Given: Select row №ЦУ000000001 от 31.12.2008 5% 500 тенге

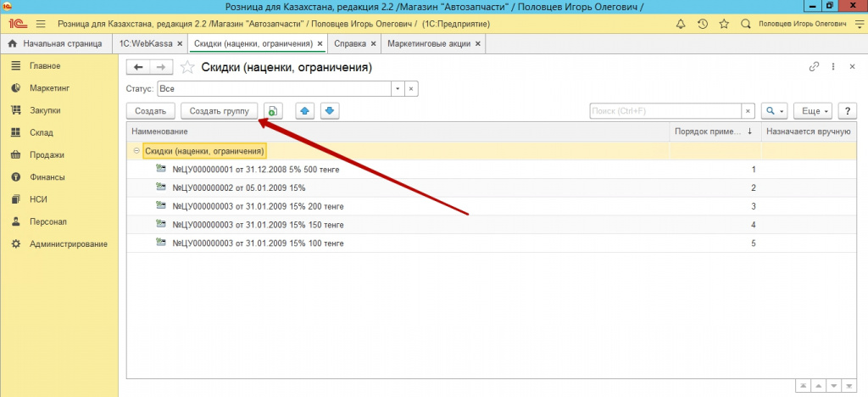Looking at the screenshot, I should pyautogui.click(x=492, y=170).
